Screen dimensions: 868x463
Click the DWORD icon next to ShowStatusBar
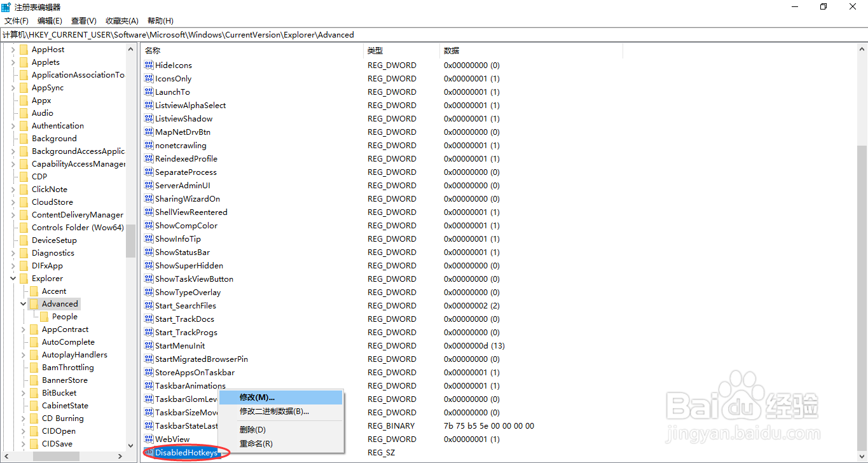tap(148, 252)
